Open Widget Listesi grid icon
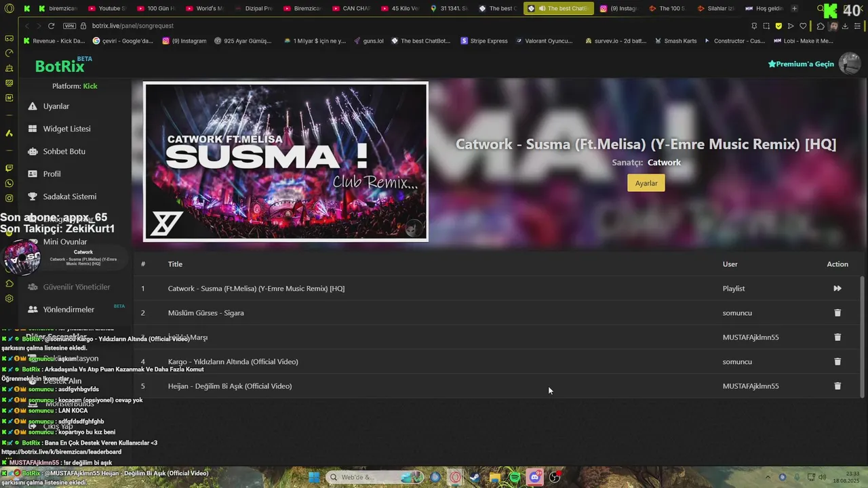 [x=32, y=129]
